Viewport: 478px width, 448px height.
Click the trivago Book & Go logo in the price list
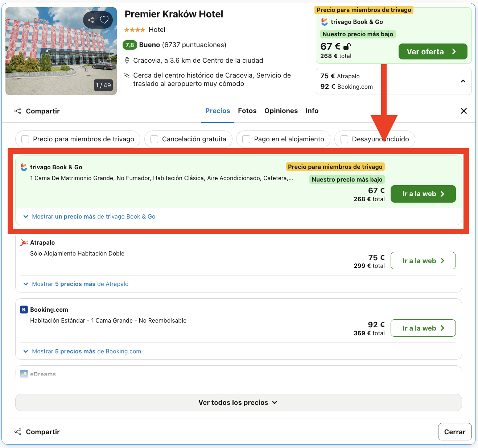(24, 167)
